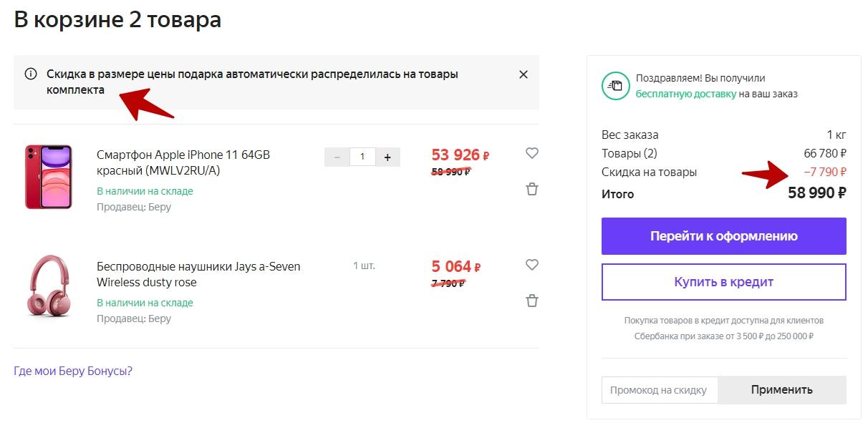Open Где мои Беру Бонусы? link
Screen dimensions: 868x433
point(73,371)
